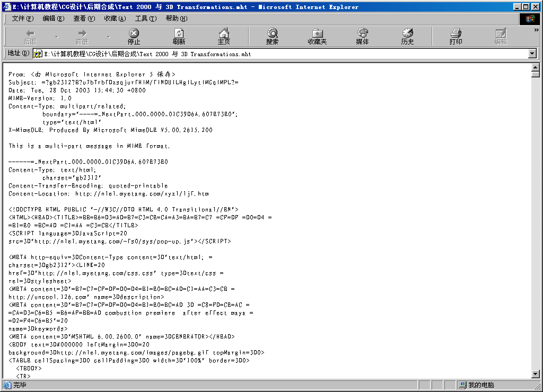
Task: Click the vertical scrollbar down arrow
Action: 535,374
